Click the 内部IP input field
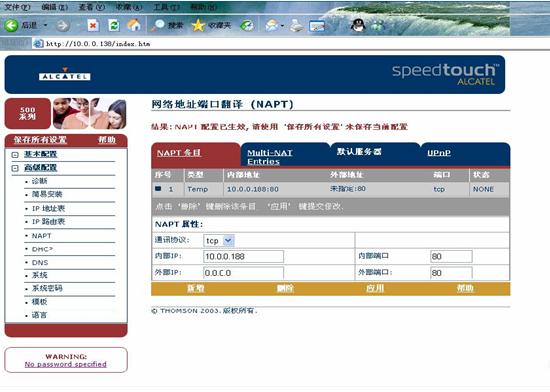This screenshot has width=550, height=392. click(x=243, y=256)
